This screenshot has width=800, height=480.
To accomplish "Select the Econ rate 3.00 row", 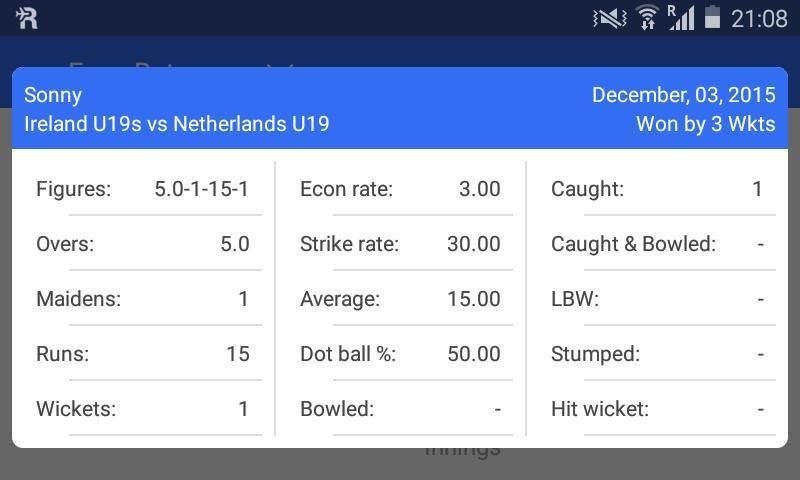I will pos(400,189).
